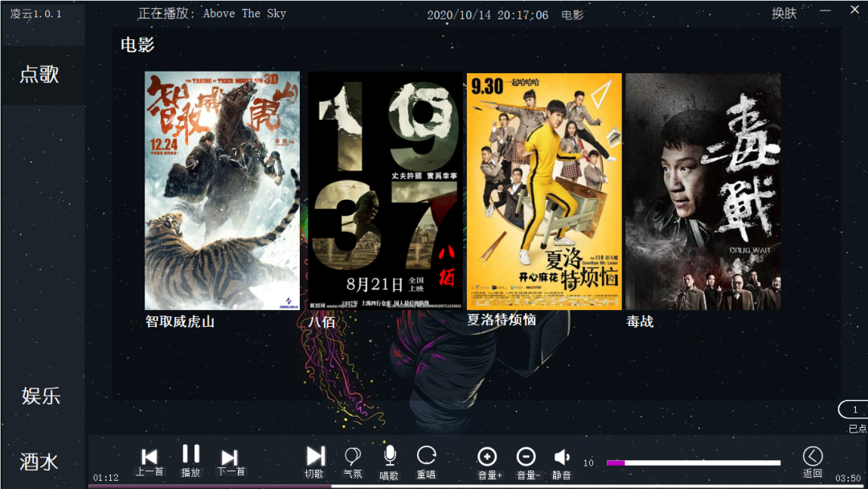Select the 毒战 movie poster
Viewport: 868px width, 489px height.
pos(703,191)
